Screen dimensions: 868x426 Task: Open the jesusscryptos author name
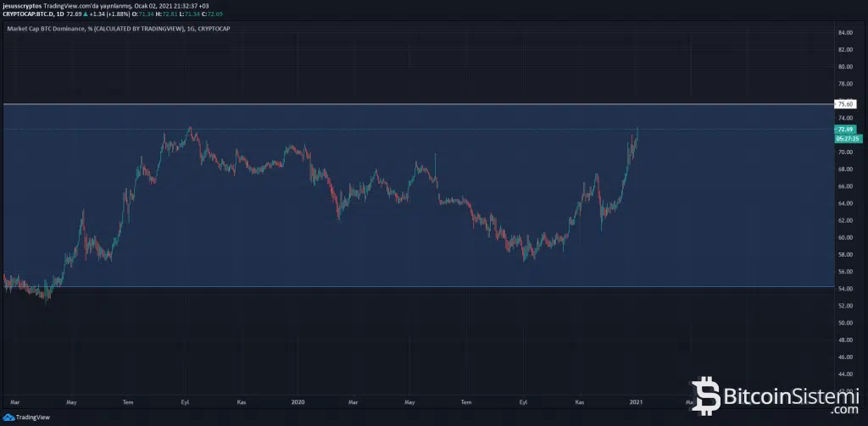(x=23, y=5)
